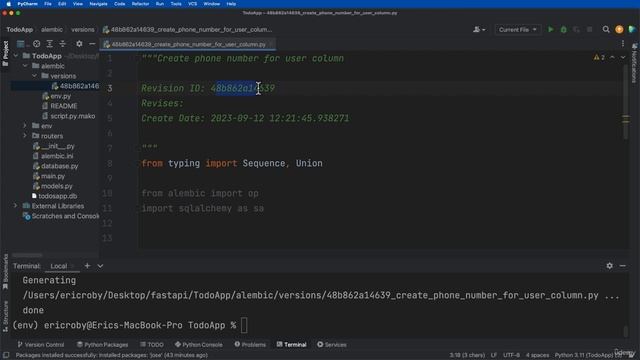Open Python Packages tool window
Screen dimensions: 640x360
tap(102, 344)
